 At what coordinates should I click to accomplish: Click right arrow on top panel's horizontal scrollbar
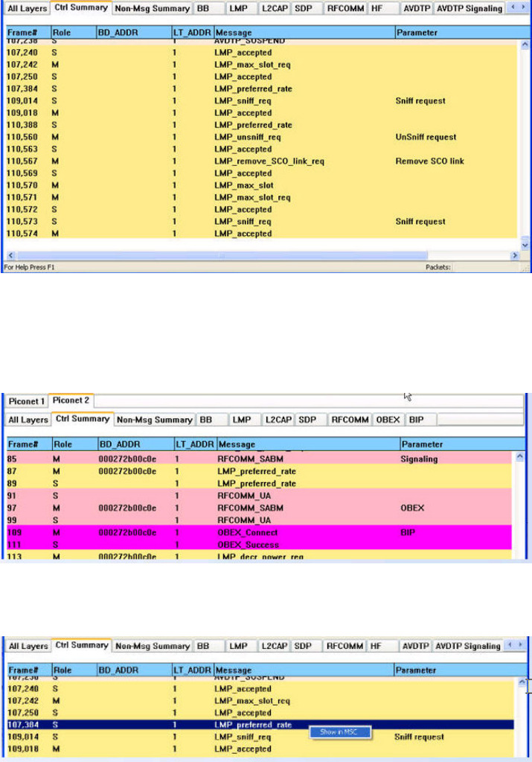tap(514, 255)
